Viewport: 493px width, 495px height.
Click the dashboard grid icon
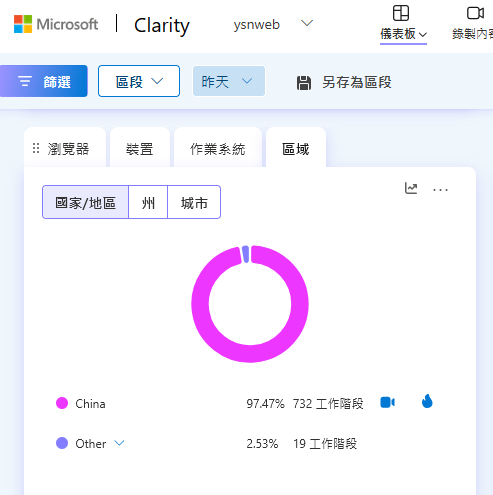point(401,13)
